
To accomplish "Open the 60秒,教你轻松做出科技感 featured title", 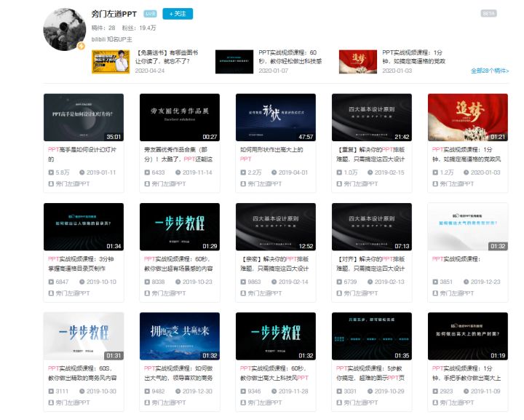I will coord(290,57).
